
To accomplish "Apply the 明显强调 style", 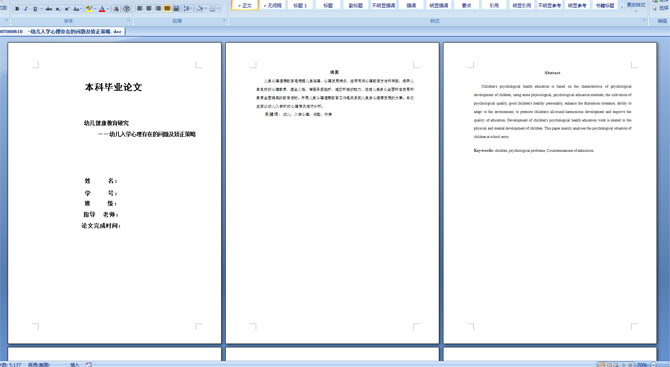I will click(438, 5).
